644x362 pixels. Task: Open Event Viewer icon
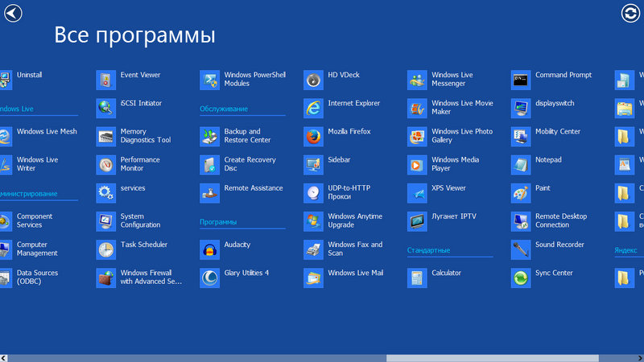[106, 80]
